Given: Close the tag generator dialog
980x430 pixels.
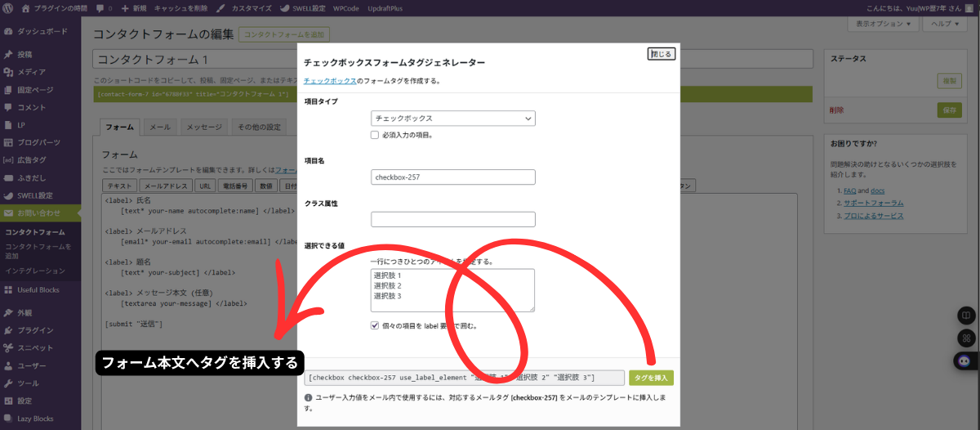Looking at the screenshot, I should click(x=661, y=54).
